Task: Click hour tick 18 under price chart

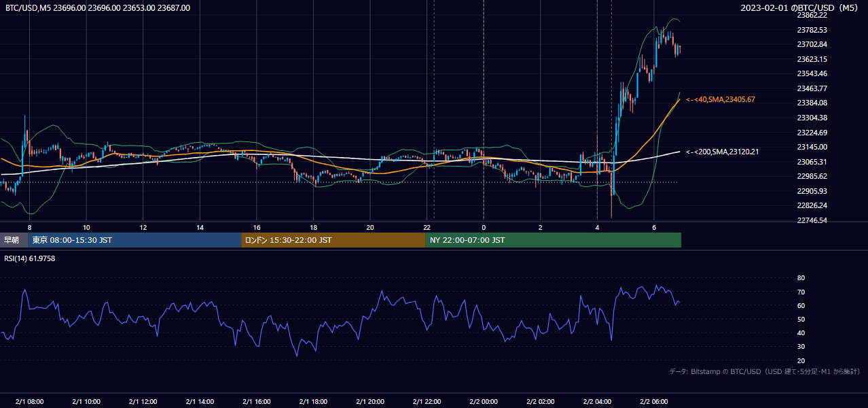Action: coord(313,227)
